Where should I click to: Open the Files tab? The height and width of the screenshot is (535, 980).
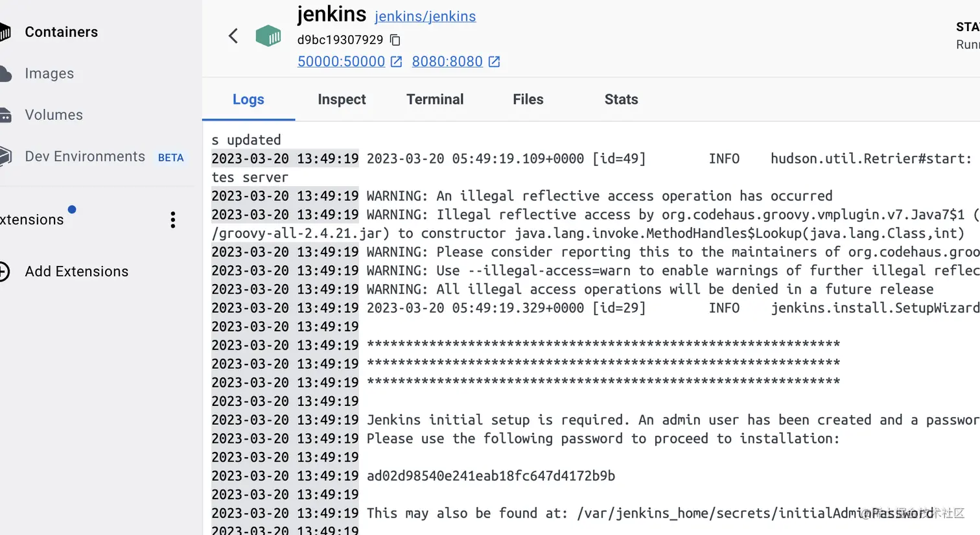[528, 99]
